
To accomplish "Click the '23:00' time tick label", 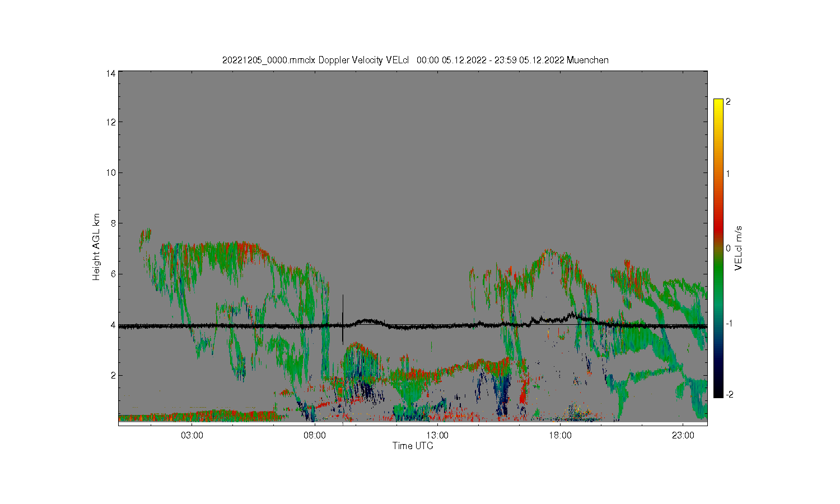I will coord(683,435).
